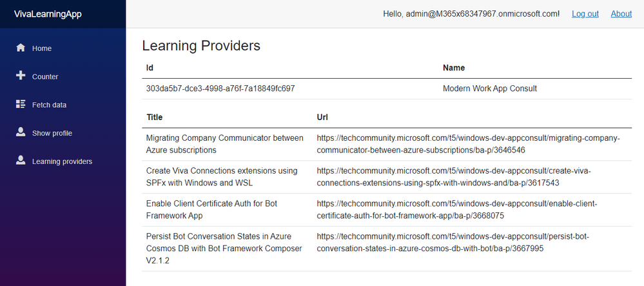The image size is (644, 286).
Task: Click the Name column header
Action: point(454,68)
